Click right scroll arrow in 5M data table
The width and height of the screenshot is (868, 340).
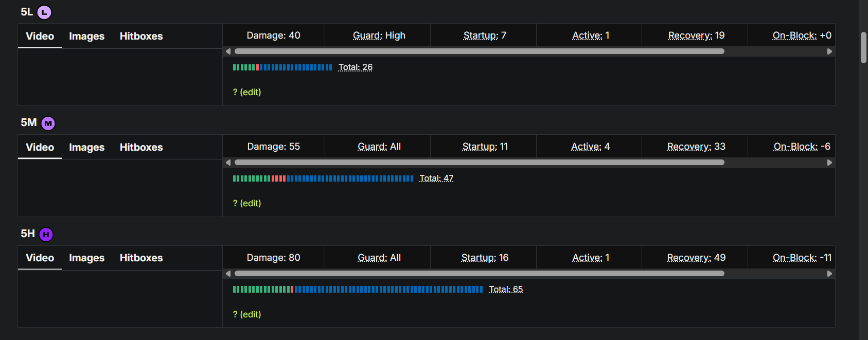click(829, 163)
